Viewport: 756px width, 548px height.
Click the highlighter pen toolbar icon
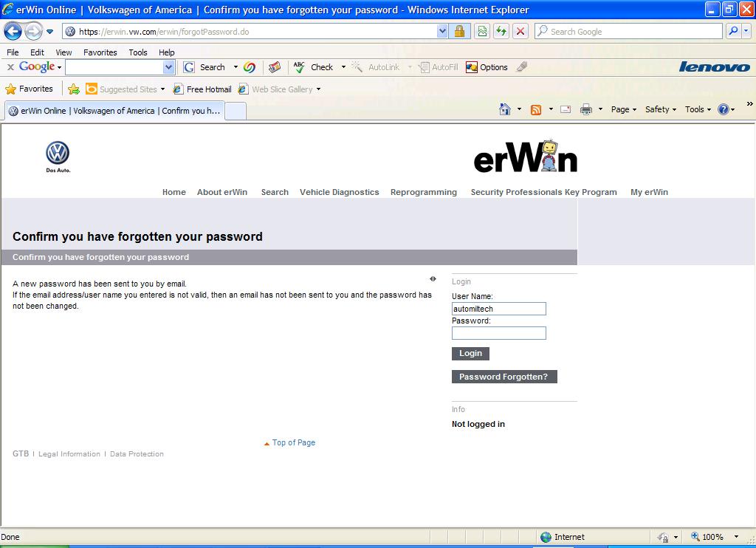522,67
